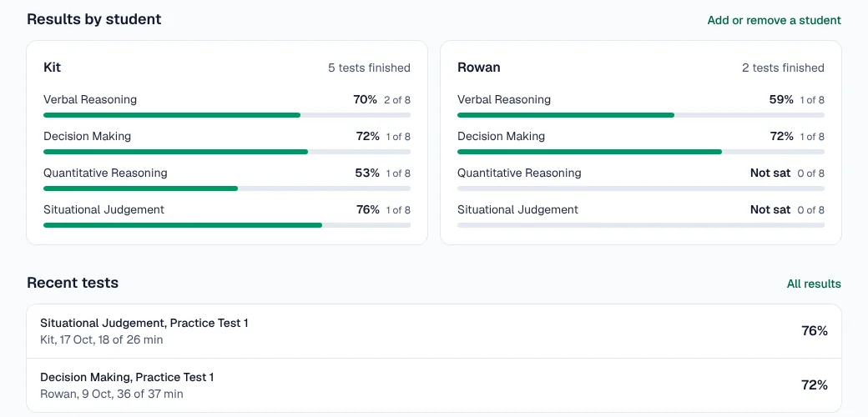Click Rowan's Situational Judgement label

coord(518,209)
